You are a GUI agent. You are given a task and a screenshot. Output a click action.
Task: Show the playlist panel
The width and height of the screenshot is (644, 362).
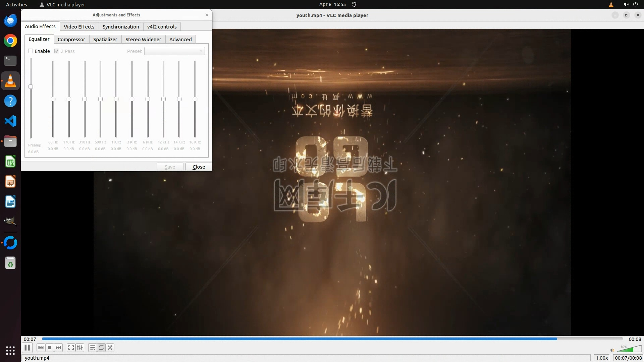(x=93, y=348)
